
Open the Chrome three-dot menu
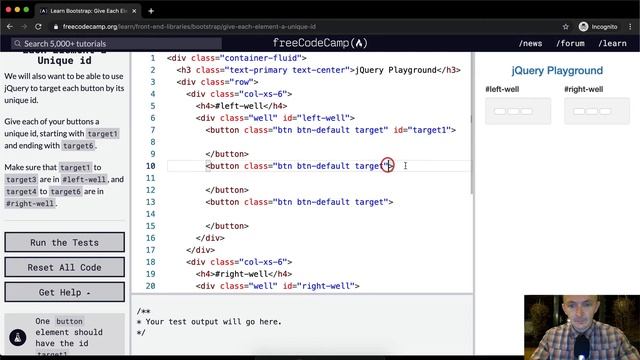tap(630, 27)
